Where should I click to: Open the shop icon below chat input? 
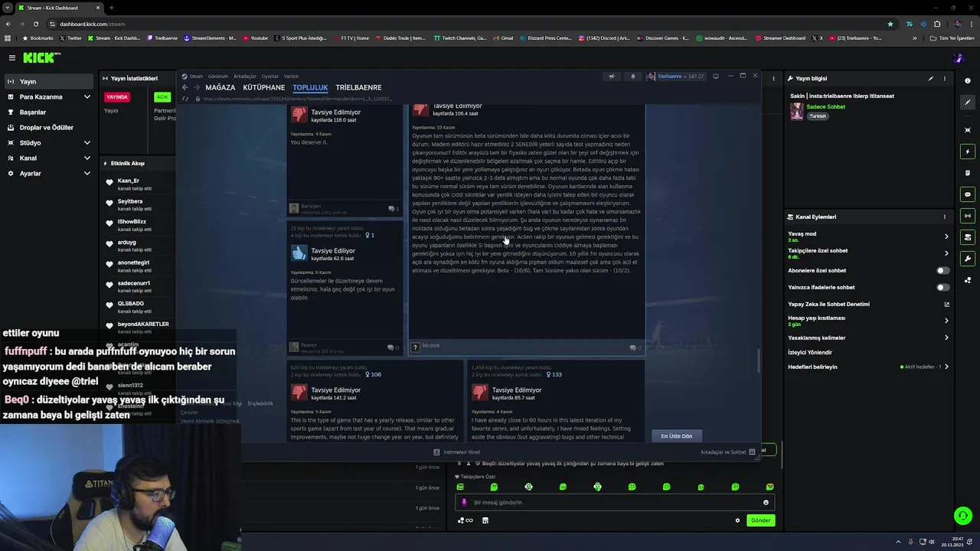click(x=485, y=520)
